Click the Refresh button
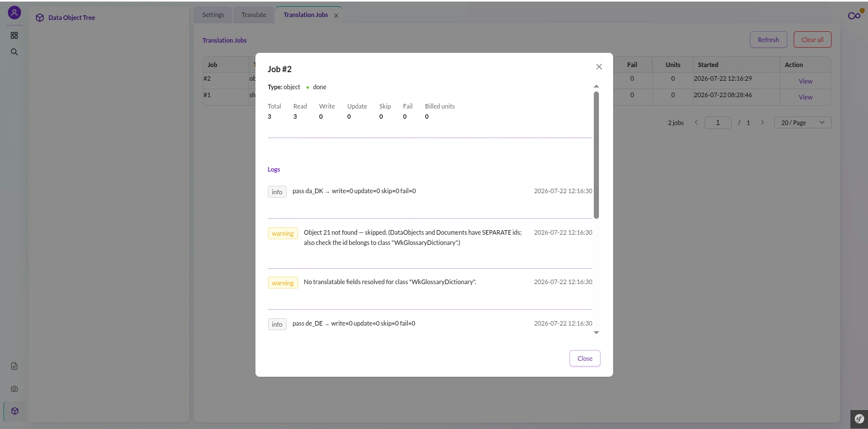The height and width of the screenshot is (429, 868). pos(768,40)
